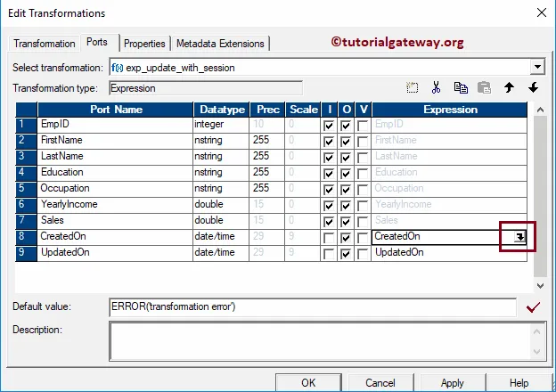This screenshot has width=556, height=392.
Task: Open the Select transformation dropdown
Action: pos(536,67)
